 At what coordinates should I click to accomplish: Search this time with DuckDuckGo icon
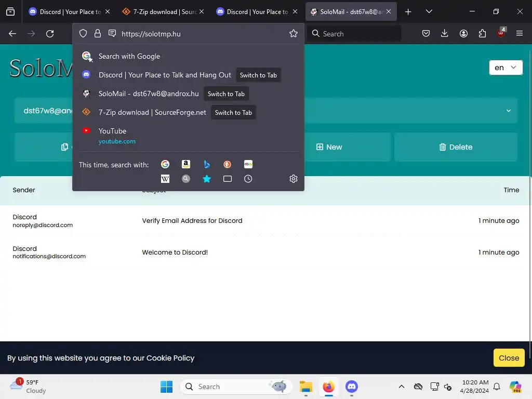(x=228, y=165)
